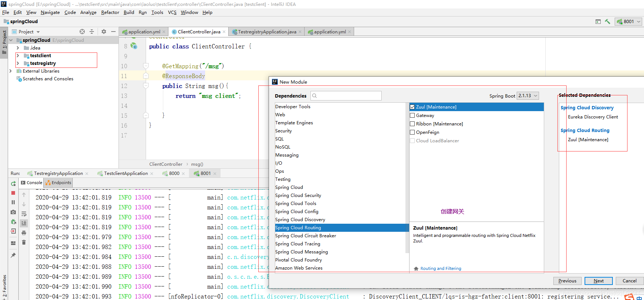Click the red Stop process icon
The height and width of the screenshot is (300, 644).
13,193
